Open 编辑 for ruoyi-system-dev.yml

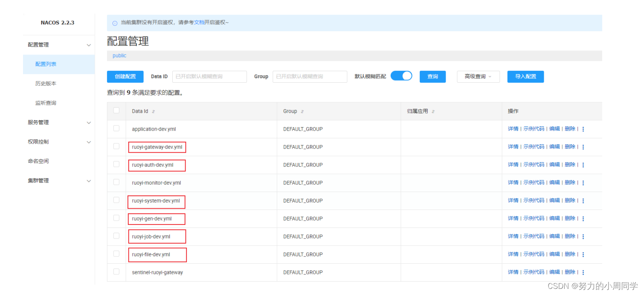554,201
